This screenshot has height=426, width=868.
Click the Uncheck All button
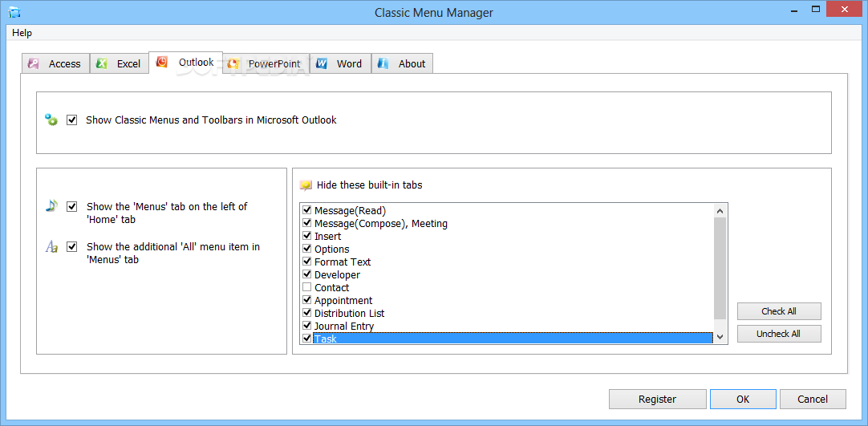point(779,335)
